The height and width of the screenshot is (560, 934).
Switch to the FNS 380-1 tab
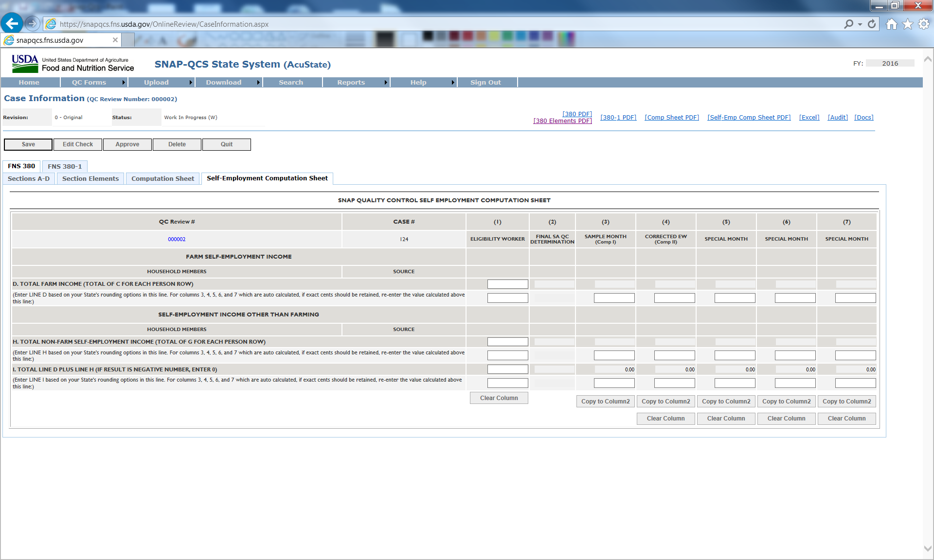(x=65, y=166)
